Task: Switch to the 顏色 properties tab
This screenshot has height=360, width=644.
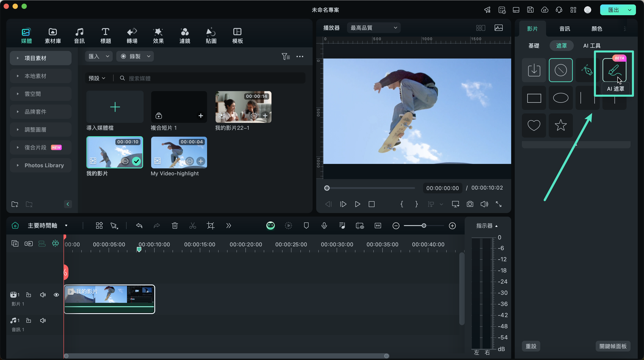Action: click(597, 29)
